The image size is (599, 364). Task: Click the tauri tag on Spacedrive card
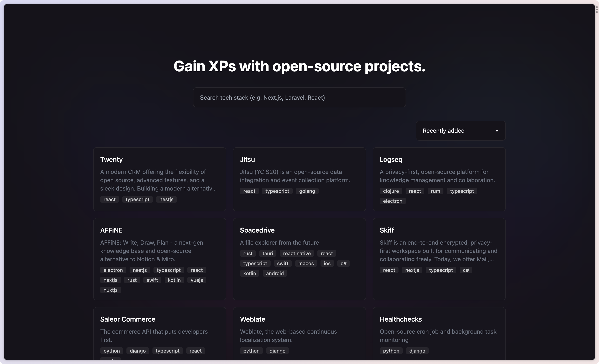tap(268, 253)
